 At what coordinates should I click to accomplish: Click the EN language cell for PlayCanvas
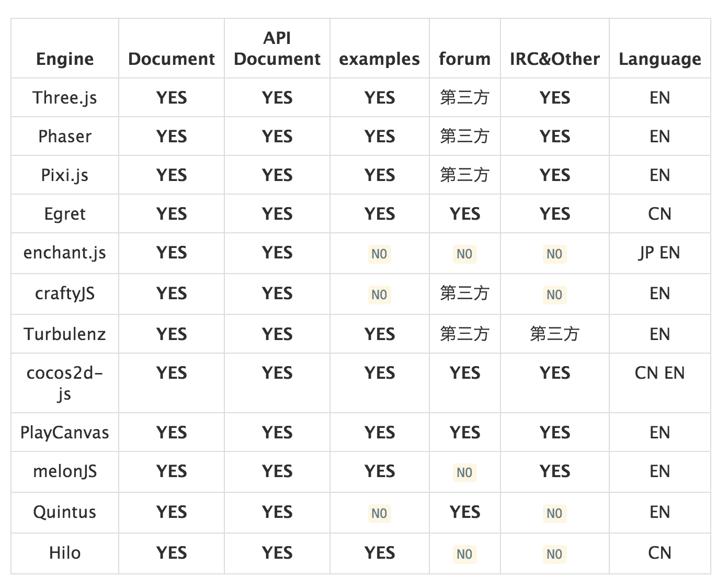[x=659, y=433]
